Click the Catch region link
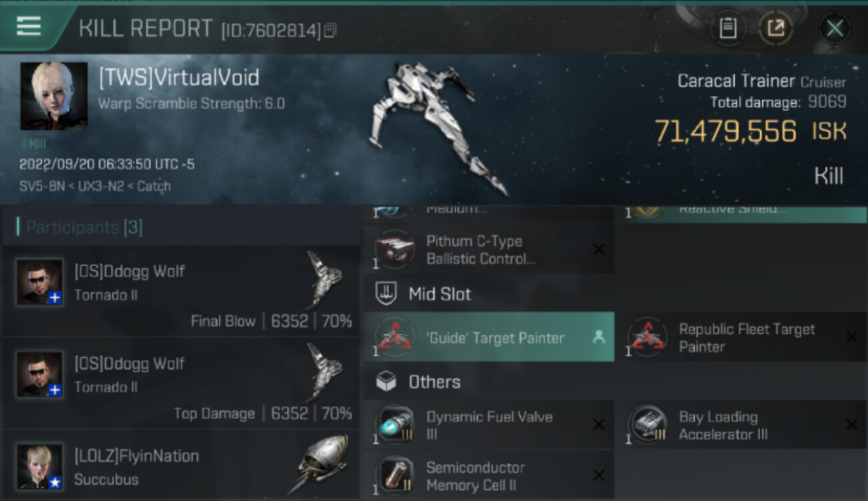 [x=154, y=186]
